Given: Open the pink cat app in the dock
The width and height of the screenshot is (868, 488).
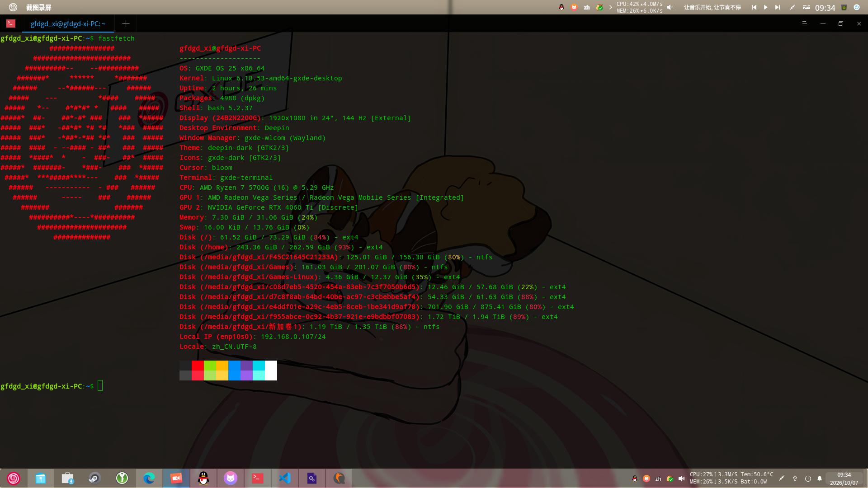Looking at the screenshot, I should tap(231, 478).
